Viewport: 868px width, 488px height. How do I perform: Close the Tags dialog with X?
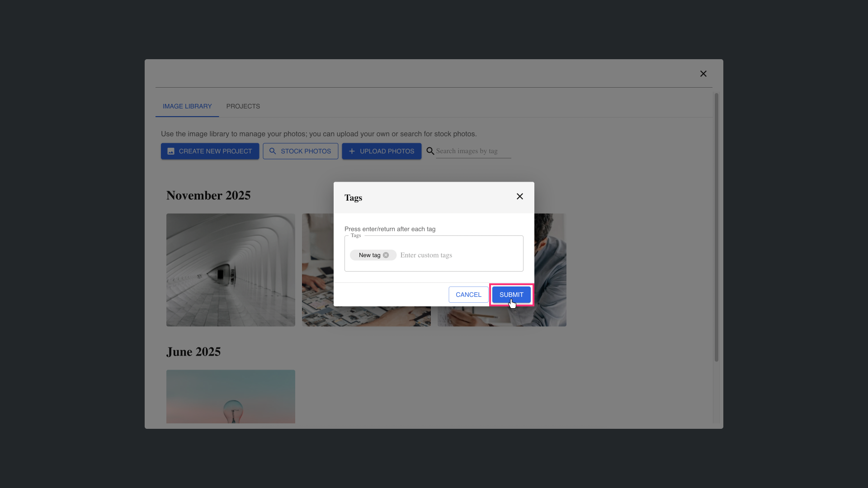point(519,197)
